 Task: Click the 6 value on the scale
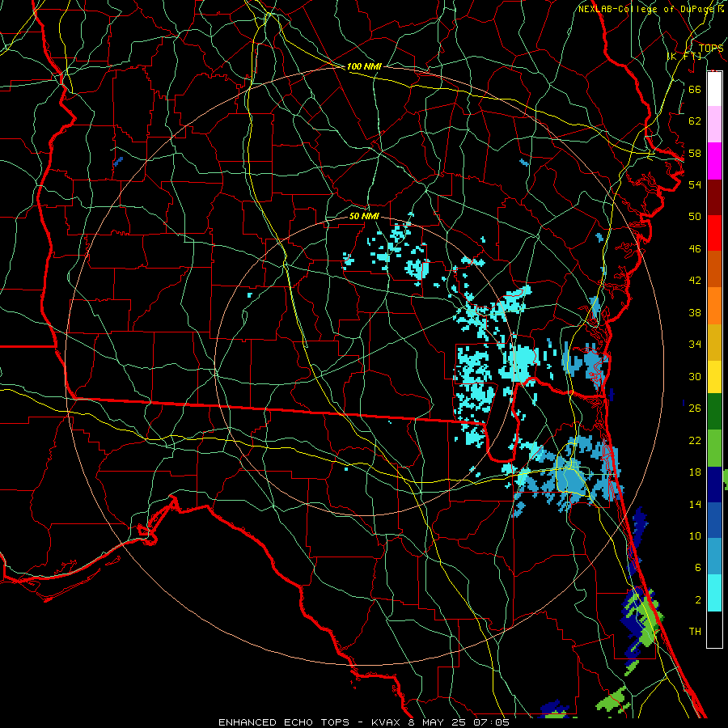tap(697, 568)
